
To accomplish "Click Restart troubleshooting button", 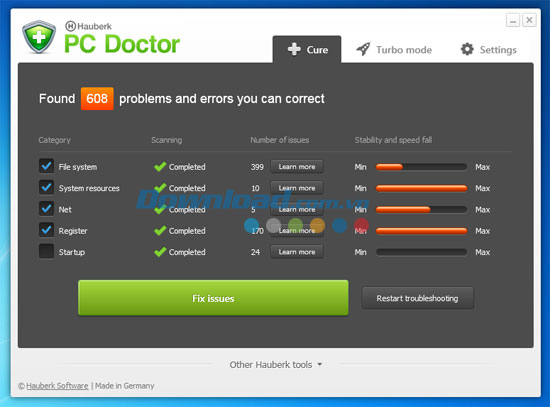I will coord(417,298).
